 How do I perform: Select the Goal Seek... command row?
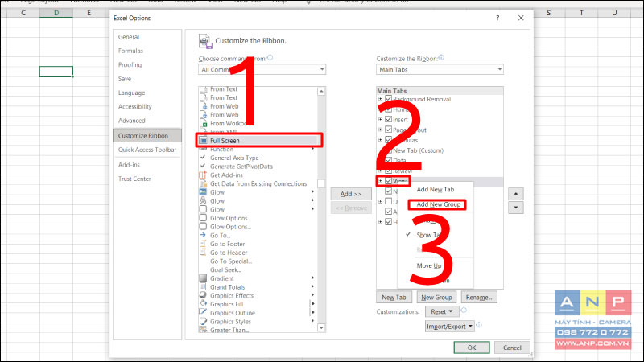258,269
